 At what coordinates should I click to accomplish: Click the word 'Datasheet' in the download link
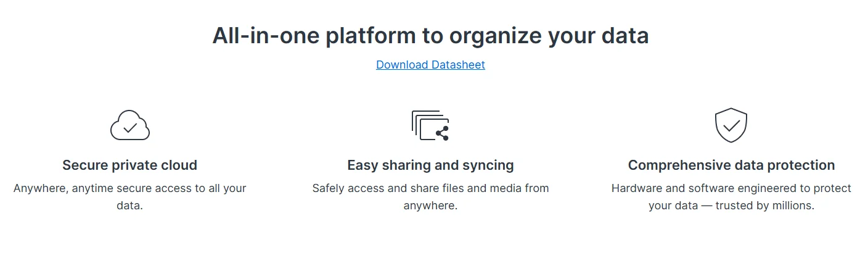coord(458,64)
